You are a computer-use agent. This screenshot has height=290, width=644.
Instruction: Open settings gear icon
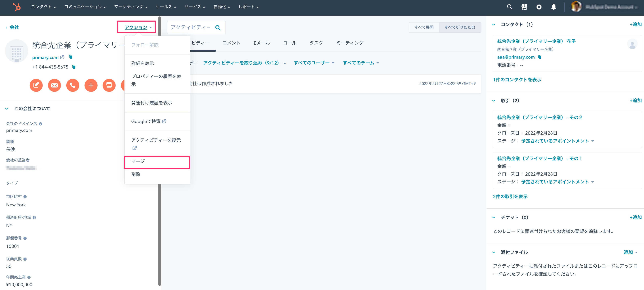(x=539, y=7)
